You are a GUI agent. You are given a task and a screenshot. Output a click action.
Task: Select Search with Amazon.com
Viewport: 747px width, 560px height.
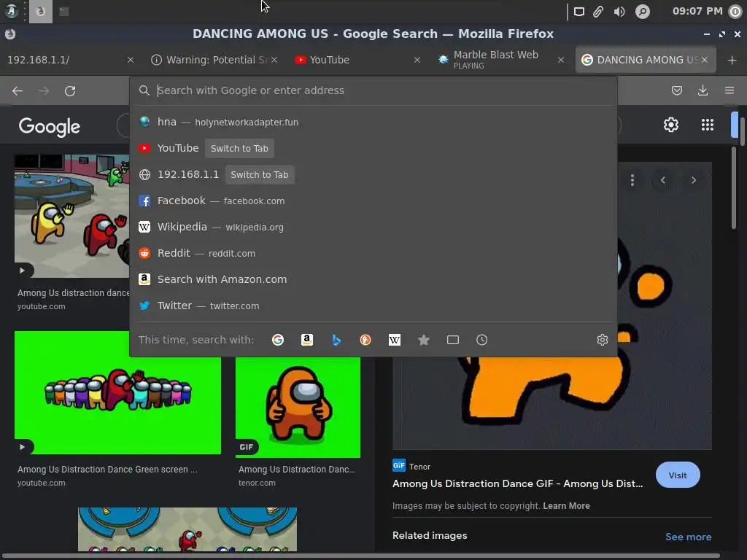tap(373, 279)
